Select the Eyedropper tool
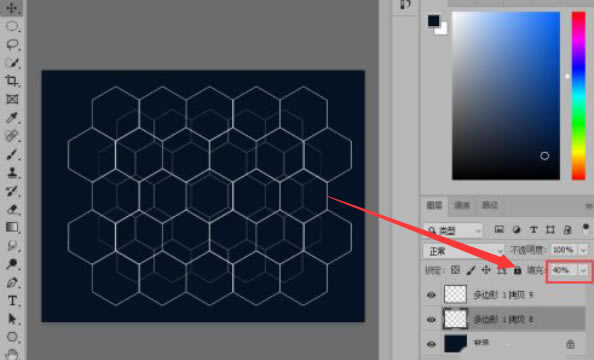 [x=12, y=117]
